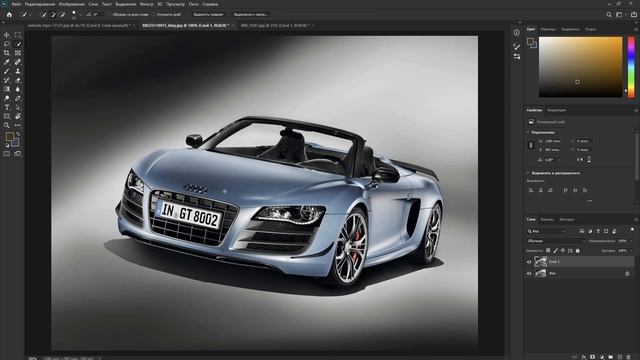640x360 pixels.
Task: Select the Dodge tool
Action: tap(7, 98)
